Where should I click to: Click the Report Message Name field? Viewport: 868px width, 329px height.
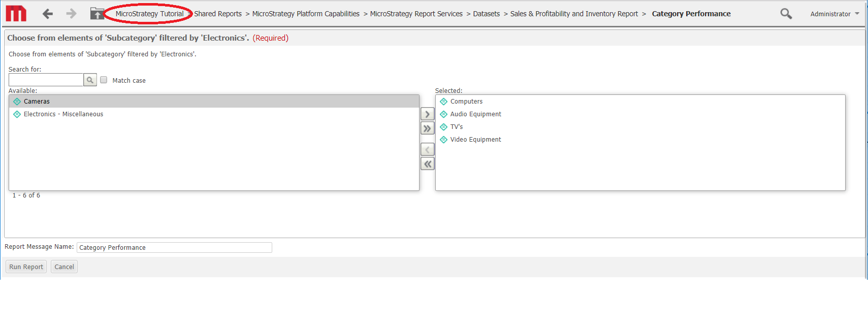(x=174, y=247)
